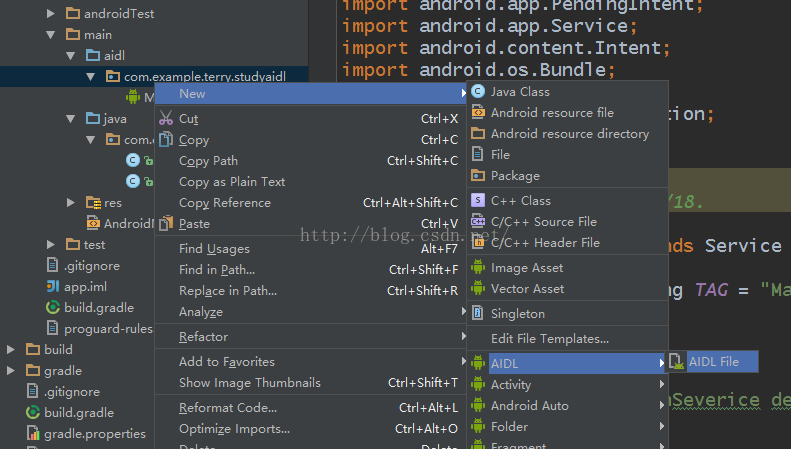Open the Activity submenu

[x=568, y=384]
